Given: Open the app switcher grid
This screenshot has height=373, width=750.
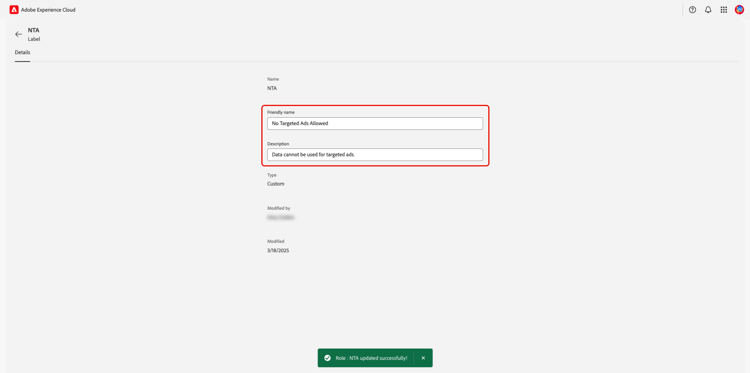Looking at the screenshot, I should point(724,10).
